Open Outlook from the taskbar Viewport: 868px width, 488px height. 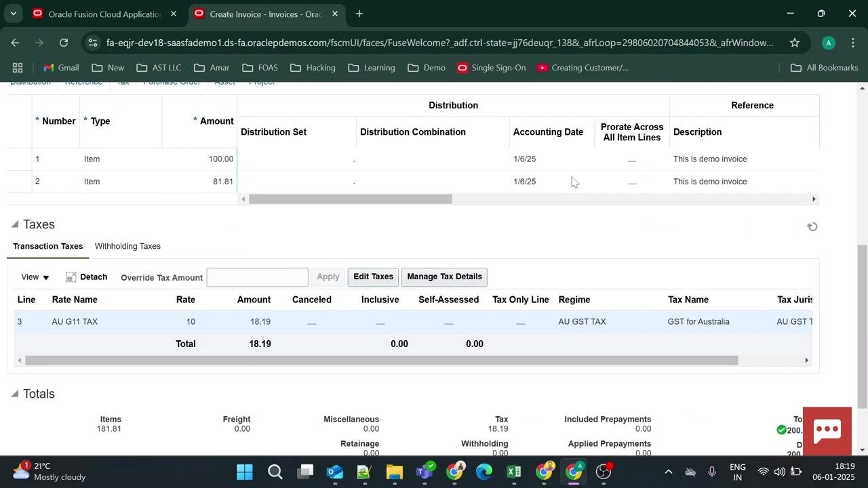[335, 472]
